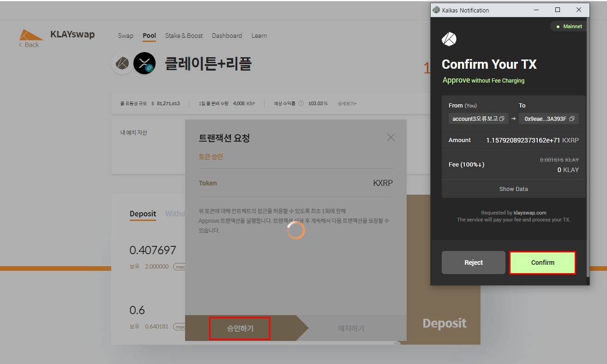Click the Kaikas icon in window title bar
Viewport: 607px width, 364px height.
(x=436, y=10)
